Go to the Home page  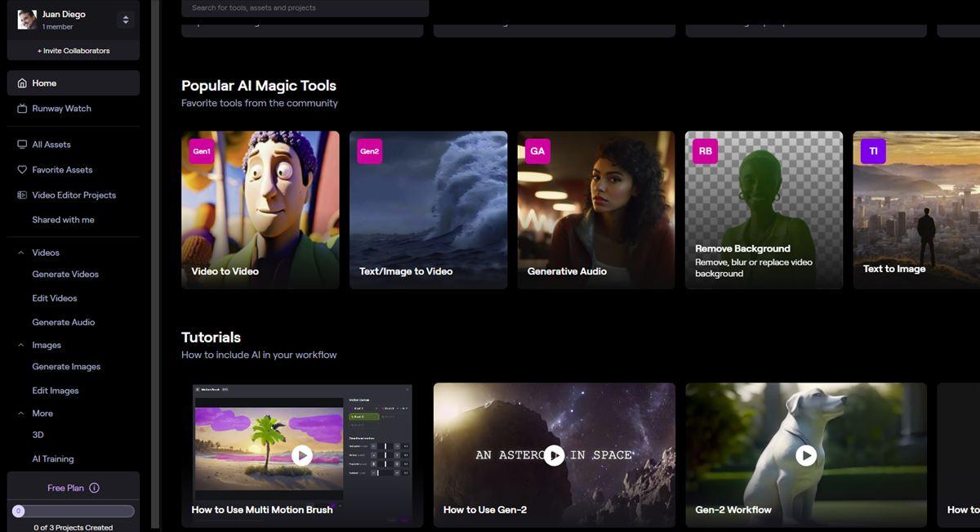pyautogui.click(x=73, y=83)
